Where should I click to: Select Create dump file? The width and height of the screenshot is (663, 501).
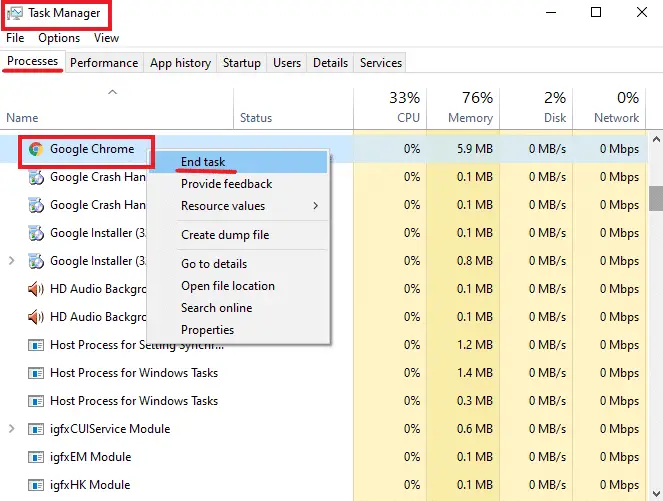click(x=238, y=235)
